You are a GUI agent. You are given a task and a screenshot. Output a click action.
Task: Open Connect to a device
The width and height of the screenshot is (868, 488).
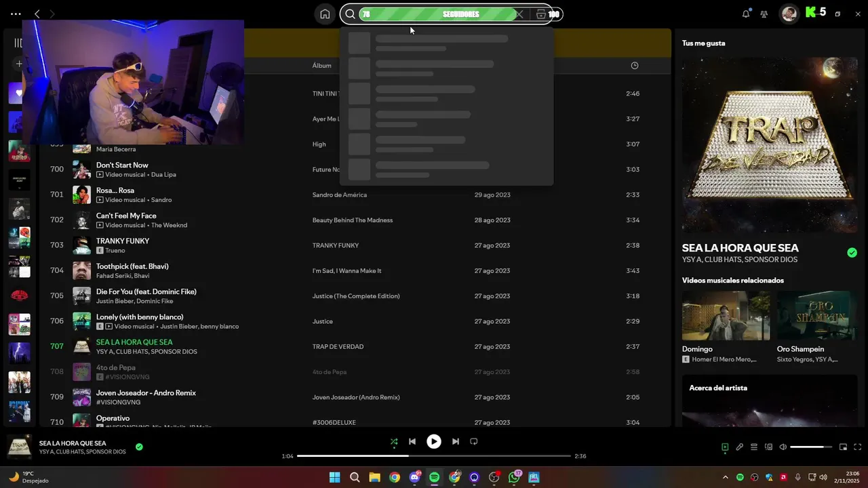pyautogui.click(x=769, y=447)
